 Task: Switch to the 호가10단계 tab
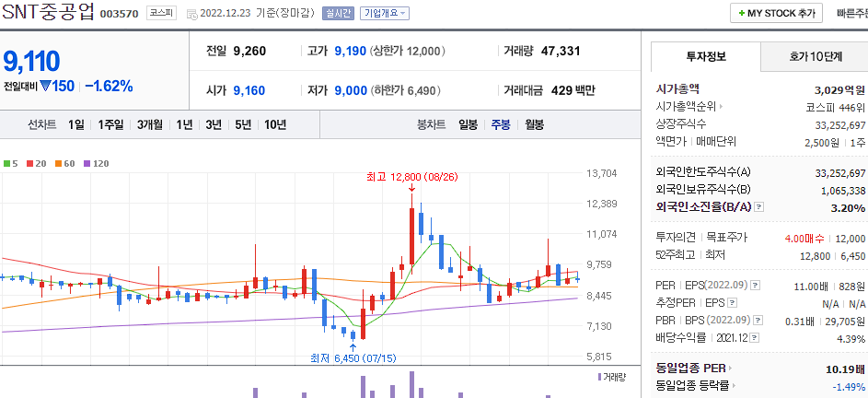coord(815,56)
